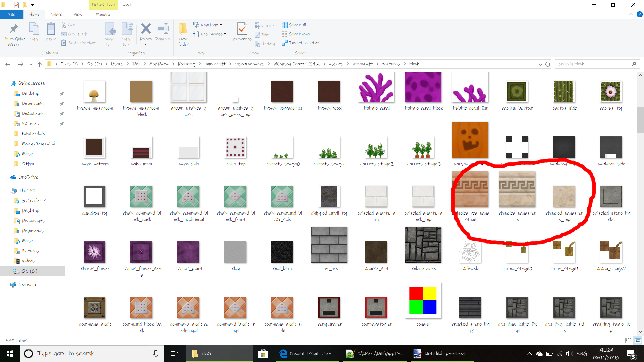644x362 pixels.
Task: Open the View ribbon tab
Action: (78, 14)
